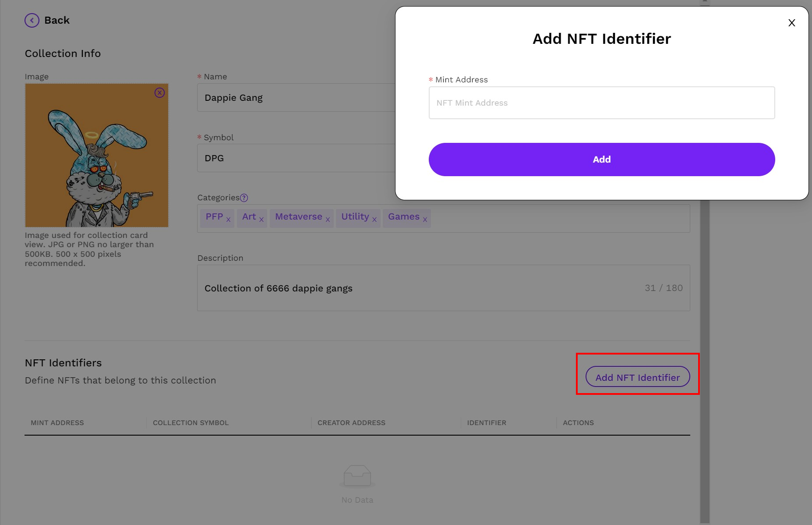This screenshot has height=525, width=812.
Task: Remove the Art category tag
Action: (261, 220)
